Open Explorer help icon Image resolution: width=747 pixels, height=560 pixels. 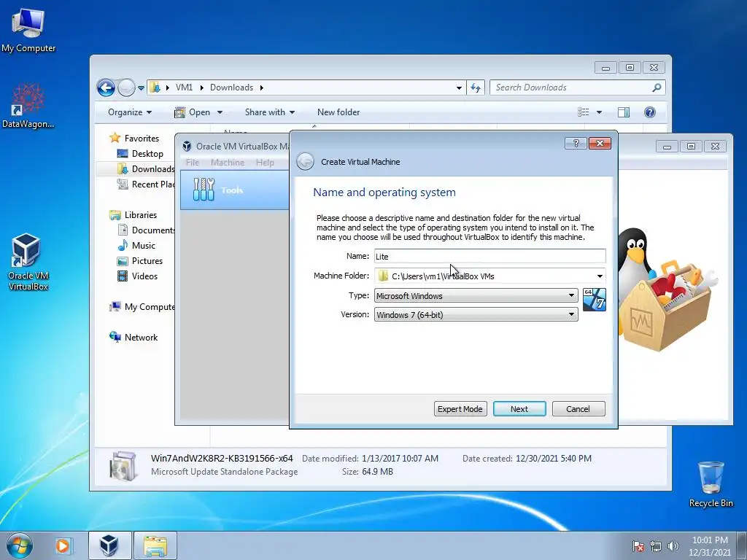(650, 112)
